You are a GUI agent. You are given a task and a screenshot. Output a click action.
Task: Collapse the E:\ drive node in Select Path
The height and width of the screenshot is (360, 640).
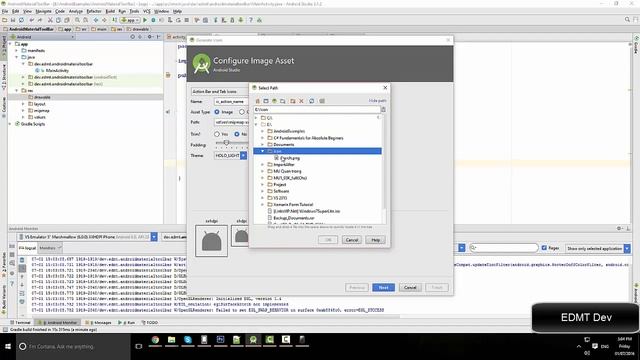pyautogui.click(x=256, y=124)
